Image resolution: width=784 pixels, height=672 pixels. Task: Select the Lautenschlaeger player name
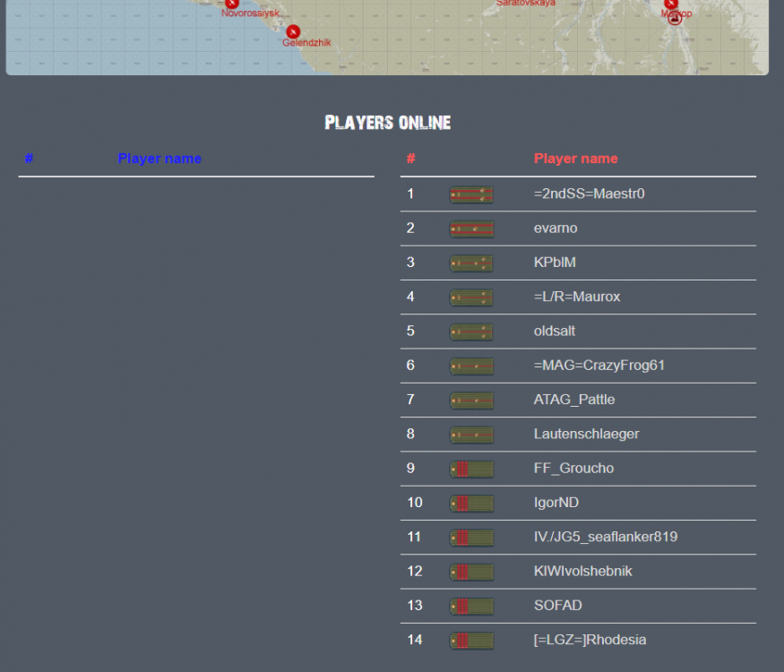[x=587, y=434]
